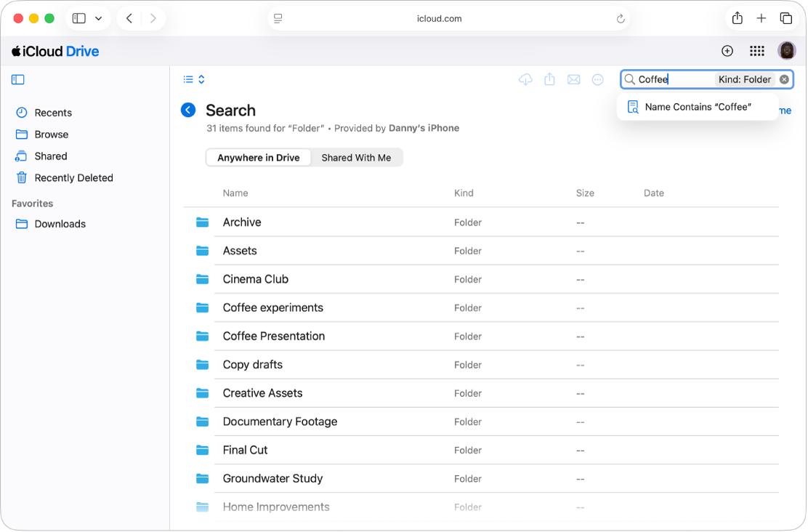Image resolution: width=808 pixels, height=532 pixels.
Task: Toggle the iCloud Drive sidebar panel
Action: (x=18, y=79)
